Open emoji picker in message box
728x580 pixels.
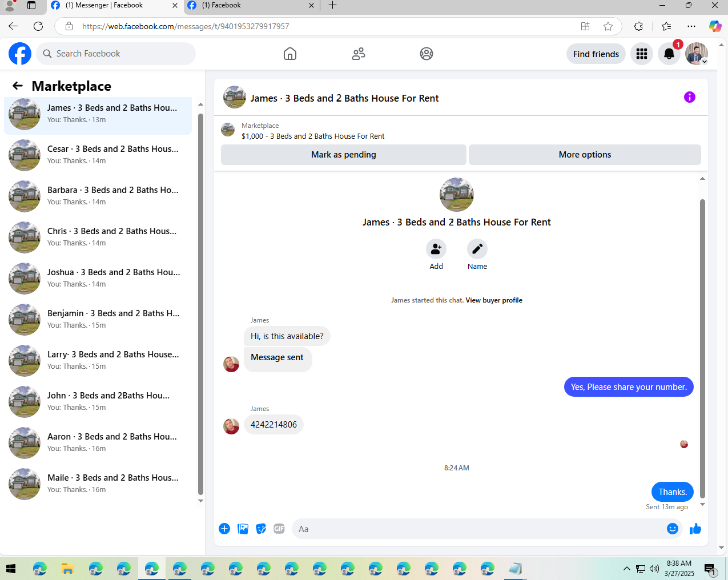pos(673,529)
